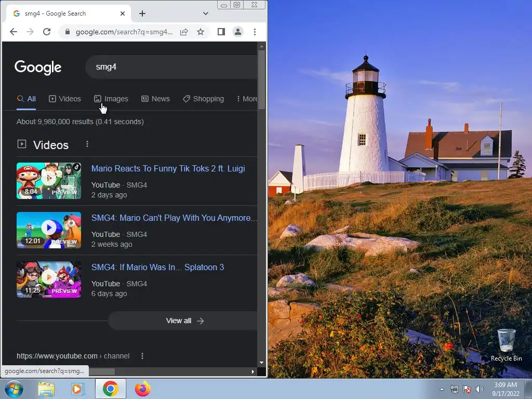This screenshot has width=532, height=399.
Task: Open a new Chrome tab
Action: [x=142, y=14]
